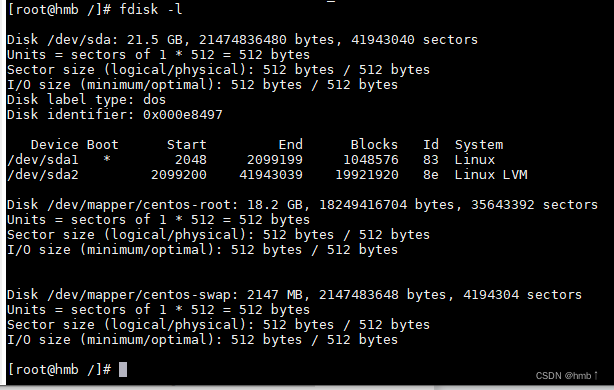The width and height of the screenshot is (614, 390).
Task: Click the sda2 end sector 41943039
Action: 271,175
